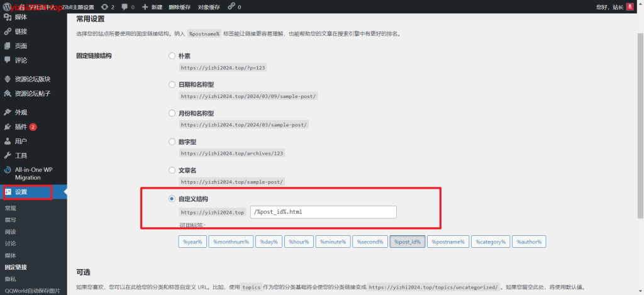This screenshot has height=295, width=644.
Task: Open 常规 settings submenu item
Action: click(x=10, y=208)
